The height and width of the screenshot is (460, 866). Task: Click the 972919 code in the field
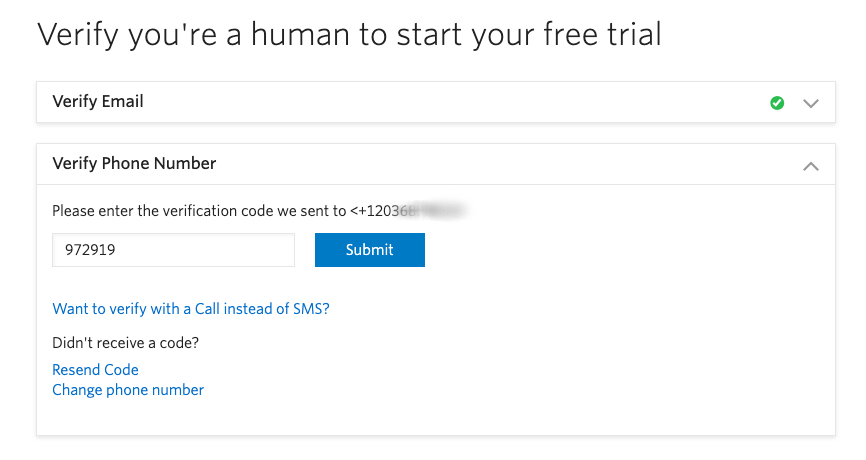[89, 250]
